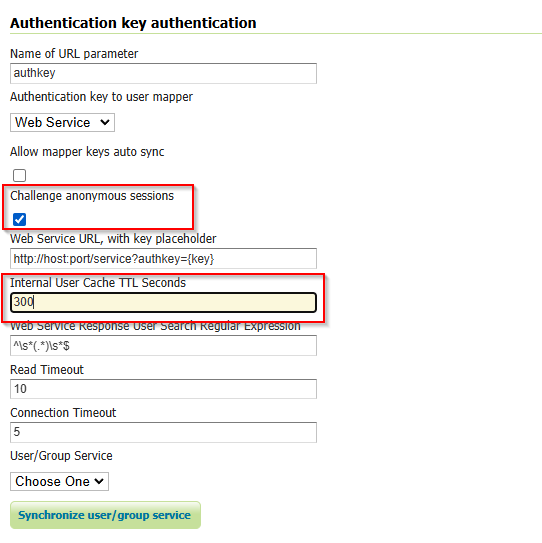This screenshot has height=543, width=542.
Task: Click the Allow mapper keys auto sync label
Action: [x=87, y=152]
